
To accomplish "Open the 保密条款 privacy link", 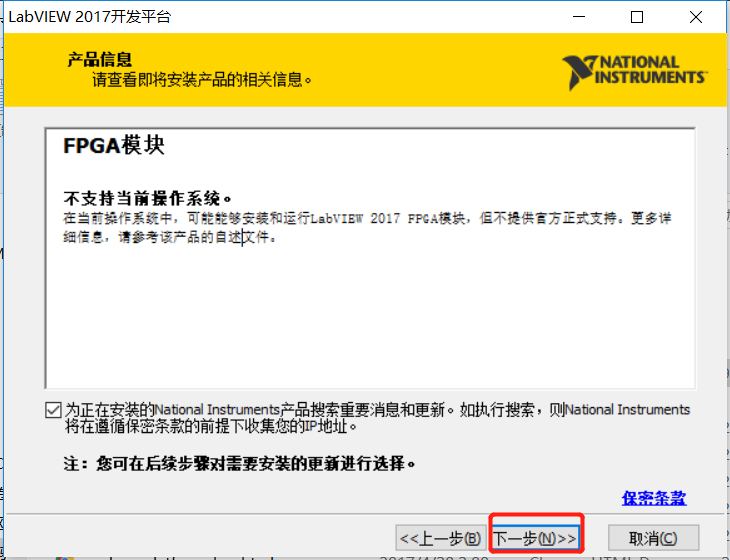I will (x=654, y=498).
